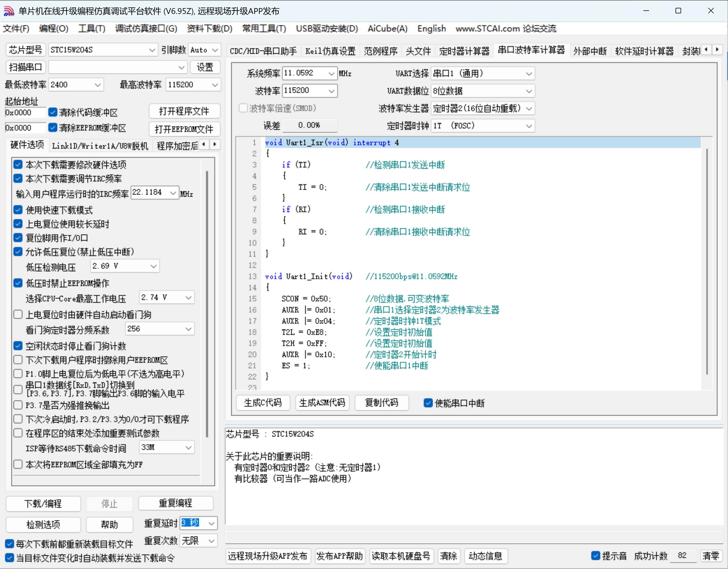Switch to 软件延时计算器 tab
Screen dimensions: 728x569
pyautogui.click(x=644, y=51)
